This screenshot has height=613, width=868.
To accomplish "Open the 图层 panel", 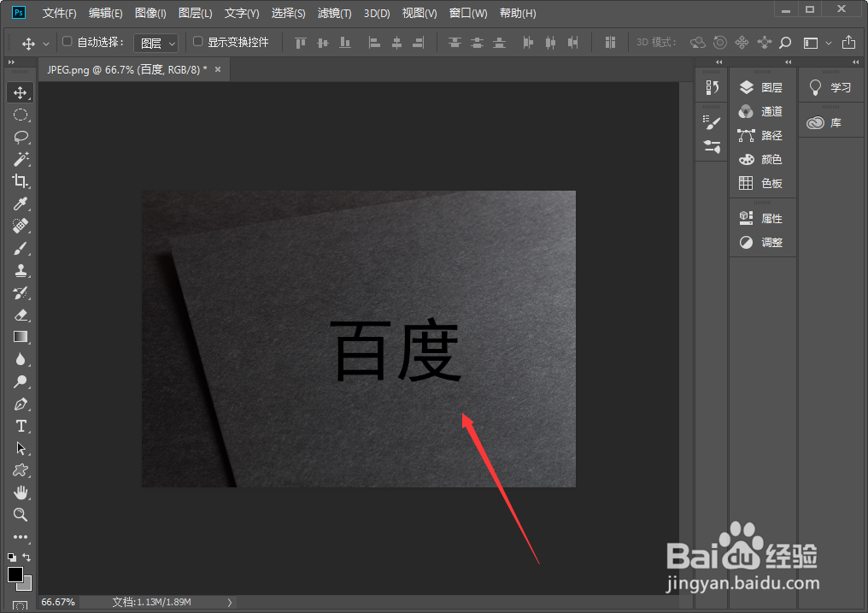I will pyautogui.click(x=761, y=87).
